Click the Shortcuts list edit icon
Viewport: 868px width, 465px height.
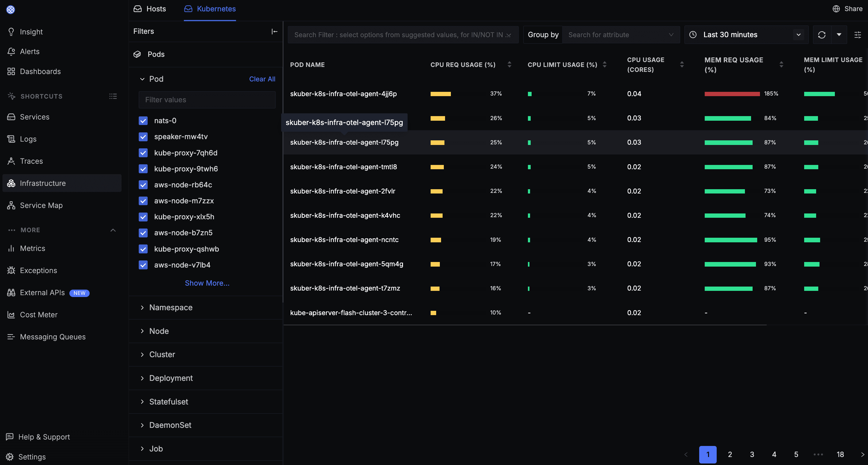tap(113, 96)
